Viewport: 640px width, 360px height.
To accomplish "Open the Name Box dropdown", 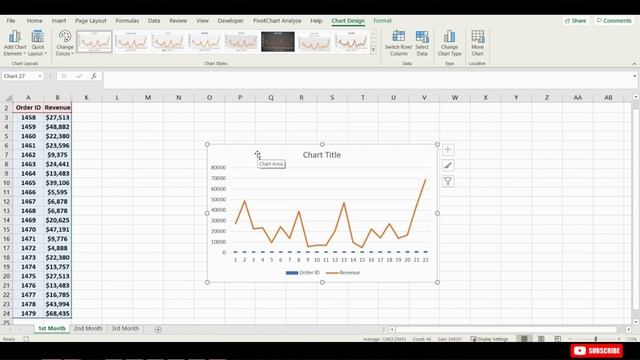I will tap(40, 76).
